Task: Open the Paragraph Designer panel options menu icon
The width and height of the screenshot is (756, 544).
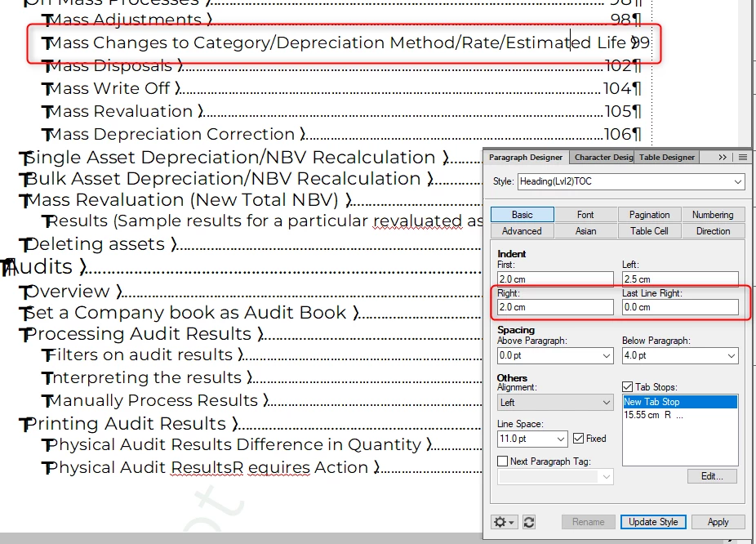Action: 743,157
